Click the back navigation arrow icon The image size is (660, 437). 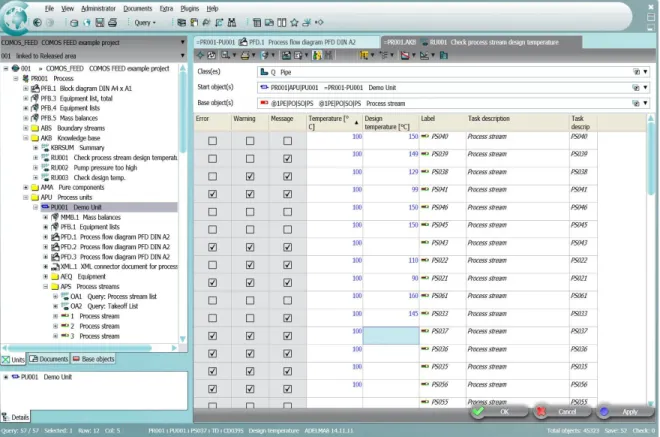pos(37,22)
